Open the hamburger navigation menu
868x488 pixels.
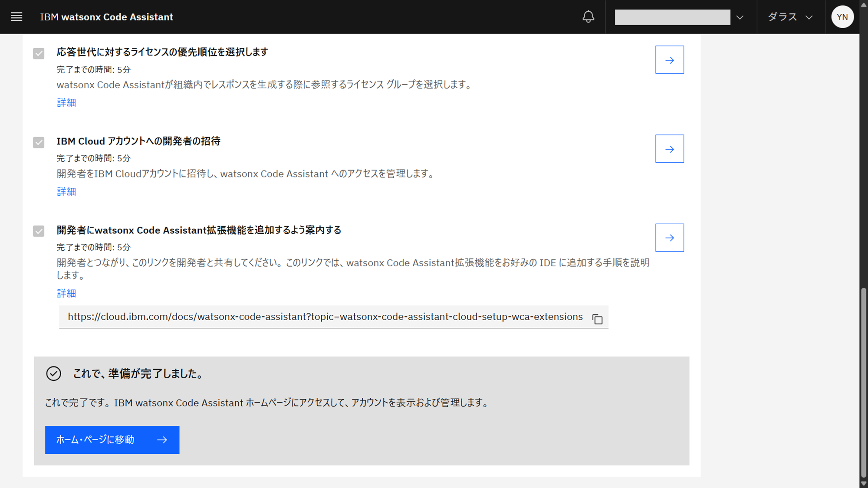point(16,17)
